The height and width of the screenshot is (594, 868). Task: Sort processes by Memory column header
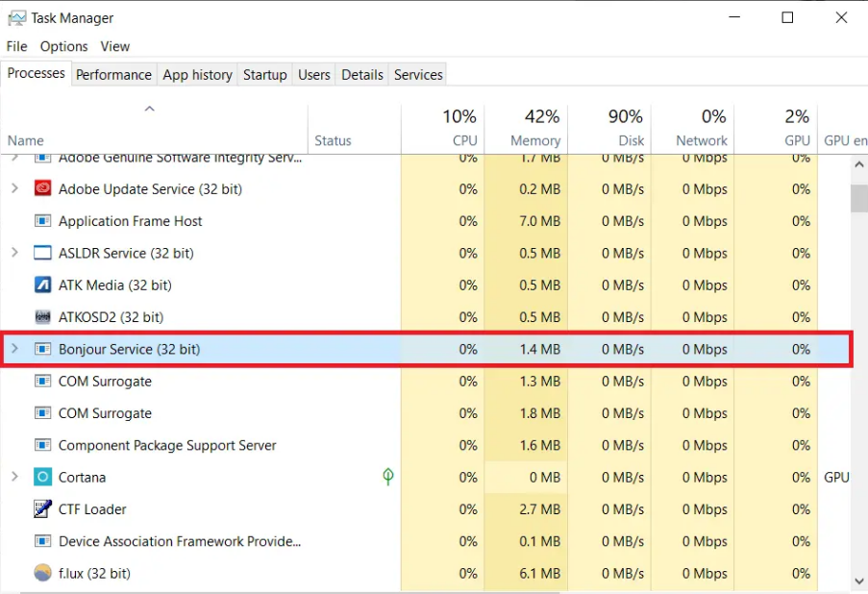(x=526, y=128)
